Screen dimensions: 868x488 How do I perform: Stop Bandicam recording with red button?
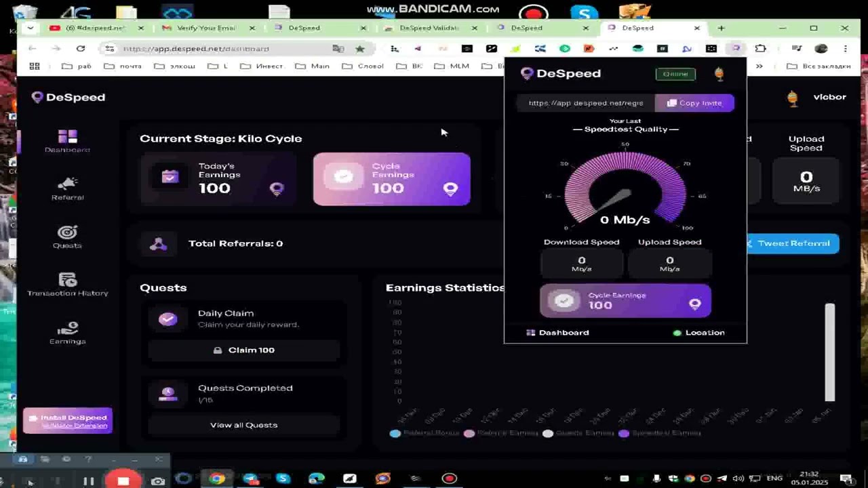tap(123, 481)
